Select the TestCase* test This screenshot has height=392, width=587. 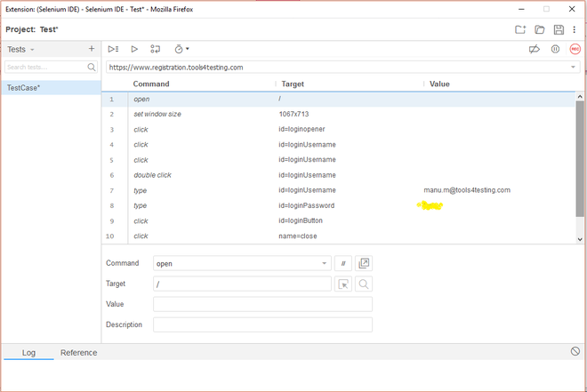click(x=51, y=87)
